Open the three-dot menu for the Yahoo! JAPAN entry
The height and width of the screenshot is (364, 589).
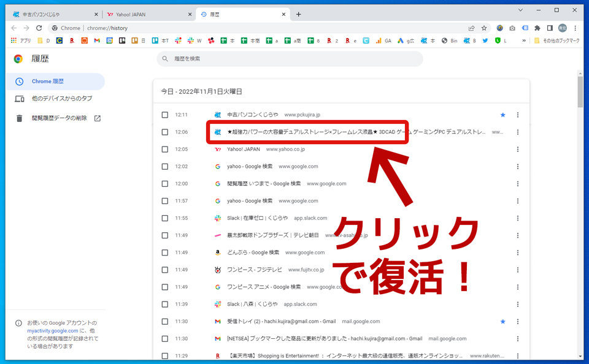pos(517,149)
